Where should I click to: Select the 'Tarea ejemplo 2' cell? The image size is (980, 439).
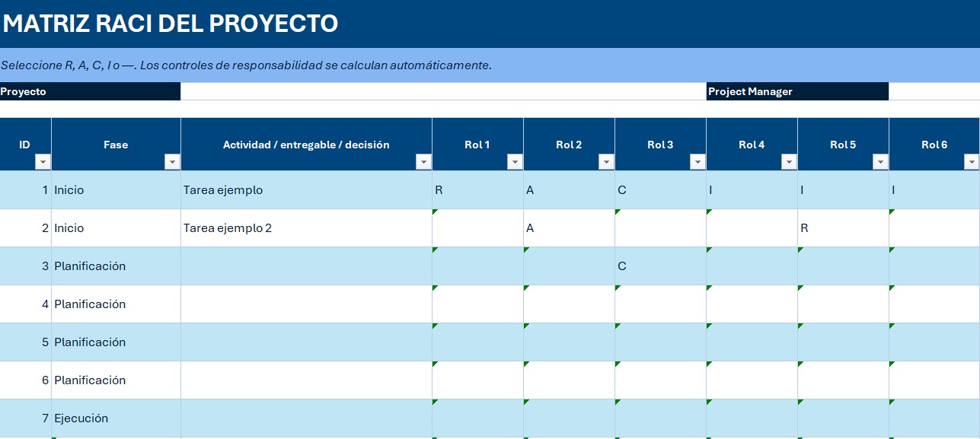click(x=306, y=228)
